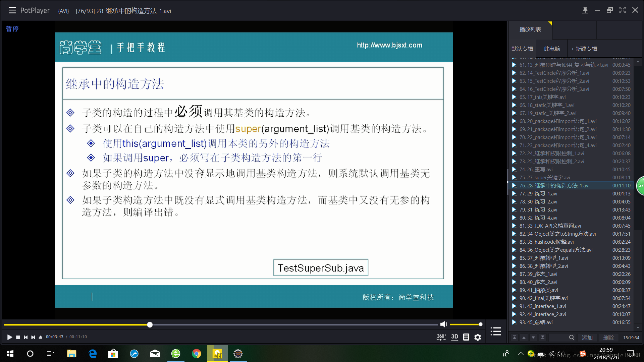The height and width of the screenshot is (362, 644).
Task: Select playlist item 82. 34_Object类之toString方法.avi
Action: coord(572,234)
